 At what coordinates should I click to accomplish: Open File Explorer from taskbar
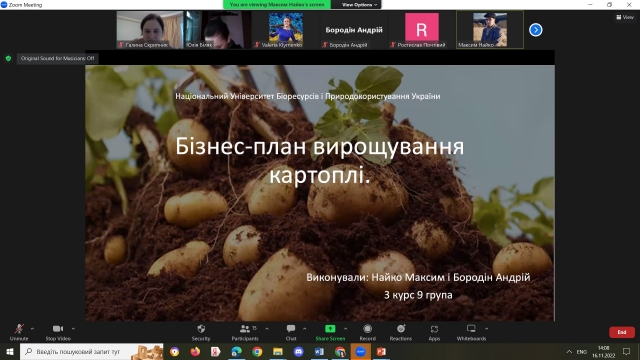click(278, 351)
